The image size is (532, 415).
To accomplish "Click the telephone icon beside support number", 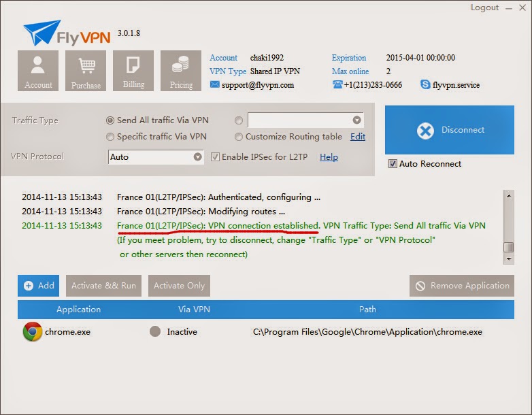I will pyautogui.click(x=337, y=84).
